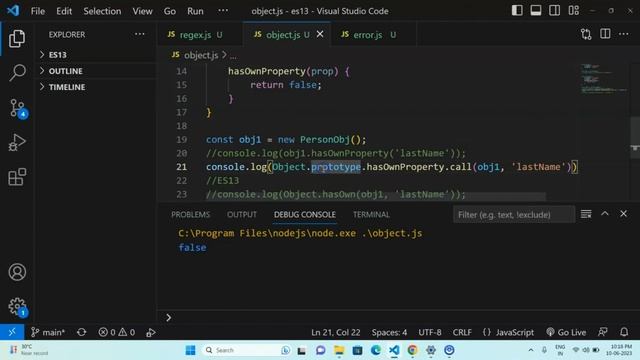Click the word 'prototype' on line 21
The width and height of the screenshot is (640, 360).
(336, 167)
